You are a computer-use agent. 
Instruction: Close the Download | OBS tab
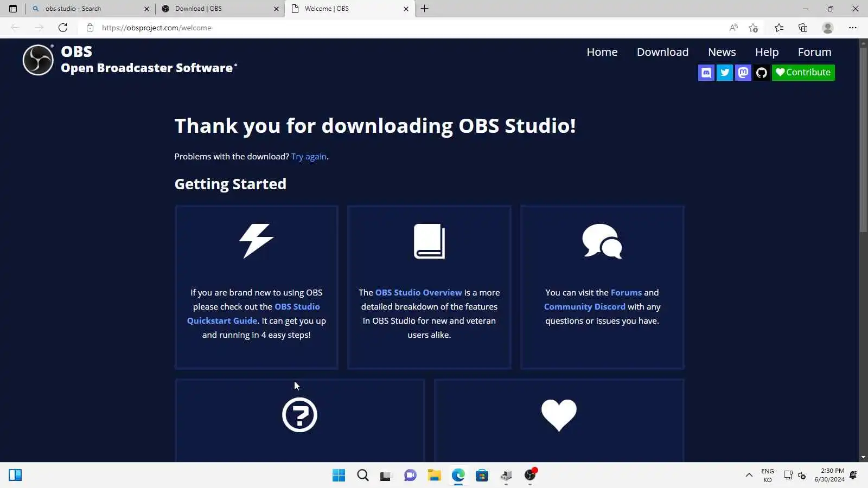(276, 9)
